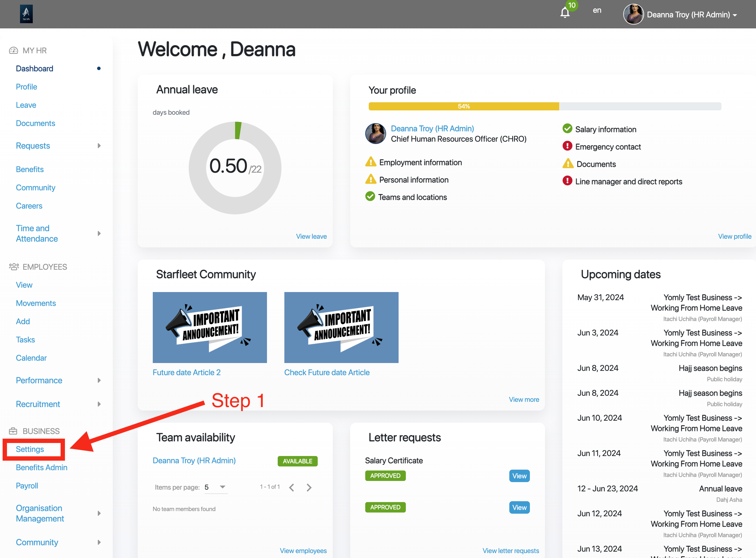Expand the Requests submenu arrow

(99, 145)
